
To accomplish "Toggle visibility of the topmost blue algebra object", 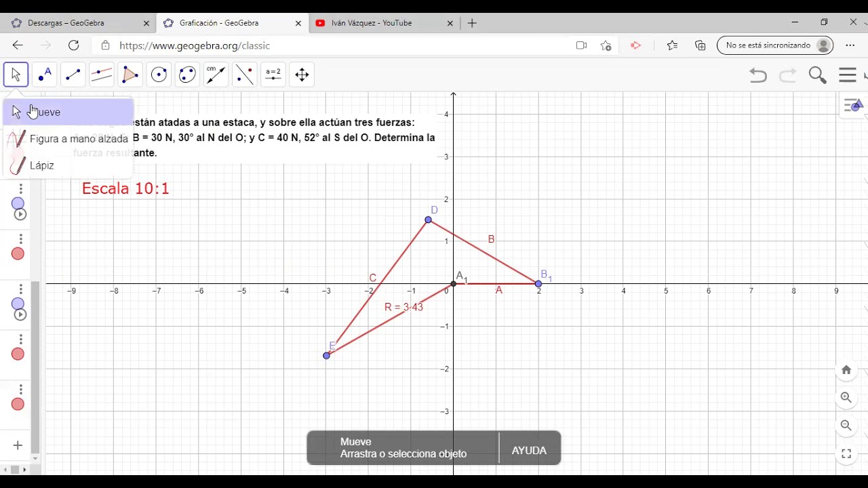I will [x=18, y=204].
